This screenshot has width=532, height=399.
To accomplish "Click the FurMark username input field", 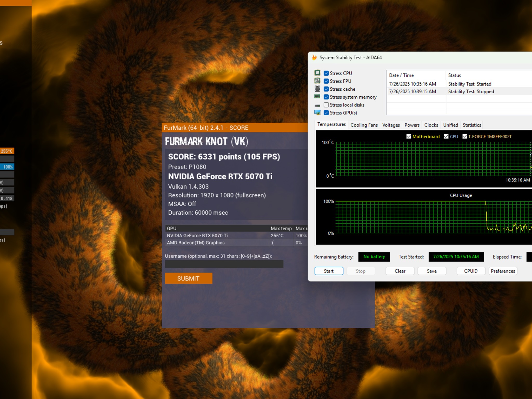I will (x=224, y=264).
